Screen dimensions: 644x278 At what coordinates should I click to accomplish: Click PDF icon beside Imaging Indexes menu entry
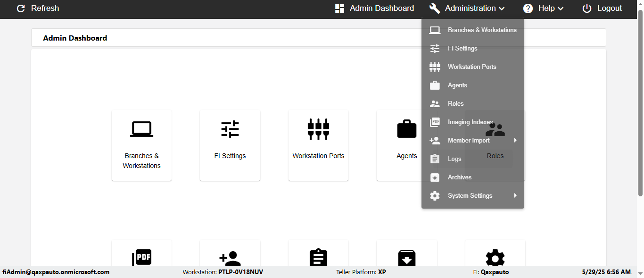[x=435, y=122]
